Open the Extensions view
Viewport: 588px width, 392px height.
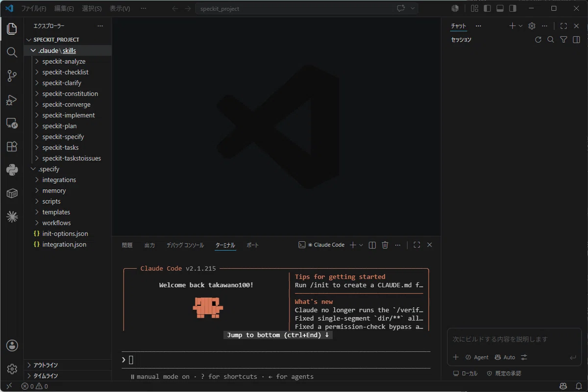(12, 147)
